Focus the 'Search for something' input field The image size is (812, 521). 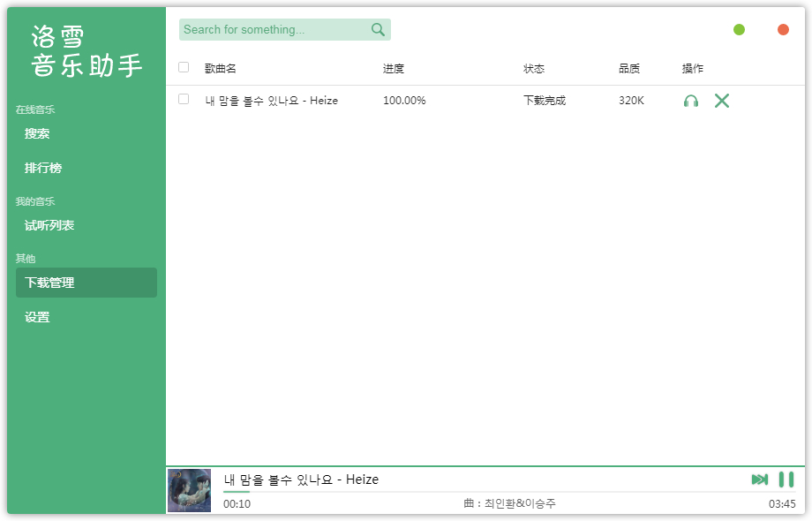[274, 30]
